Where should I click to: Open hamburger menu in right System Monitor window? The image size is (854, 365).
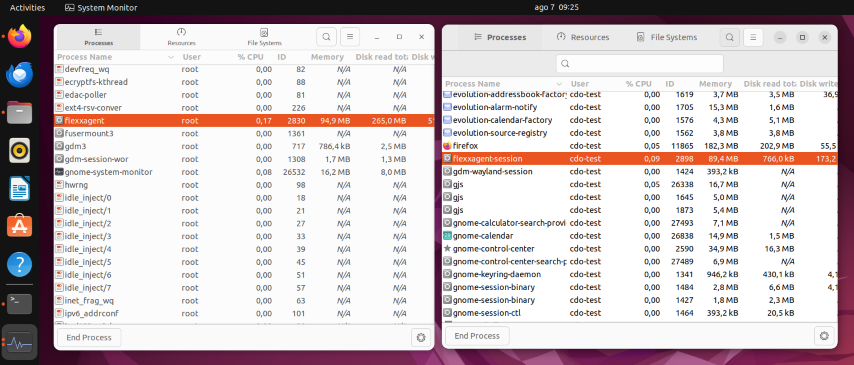(753, 38)
